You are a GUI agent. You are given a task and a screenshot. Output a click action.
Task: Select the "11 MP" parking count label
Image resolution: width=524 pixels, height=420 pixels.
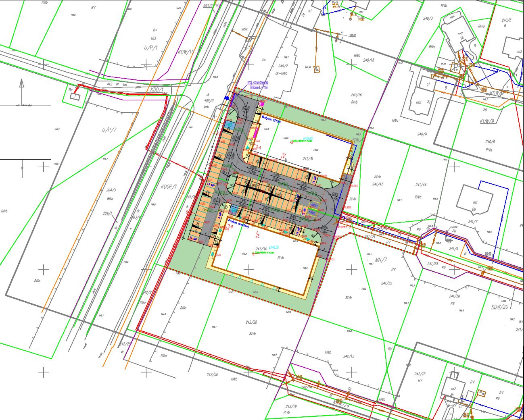tap(193, 239)
